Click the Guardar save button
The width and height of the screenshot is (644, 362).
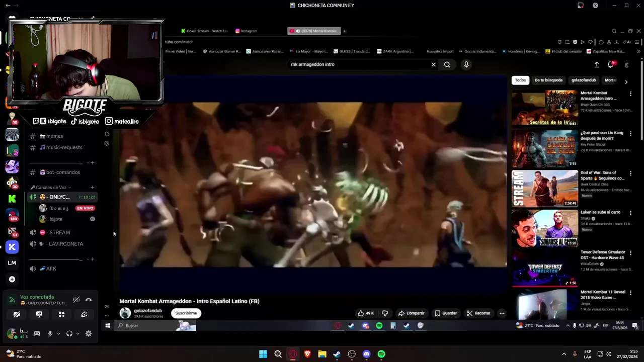pyautogui.click(x=446, y=313)
